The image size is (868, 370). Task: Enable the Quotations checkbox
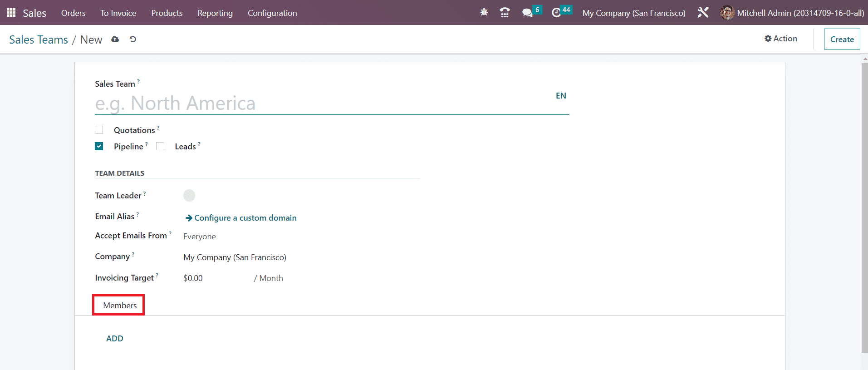point(99,130)
